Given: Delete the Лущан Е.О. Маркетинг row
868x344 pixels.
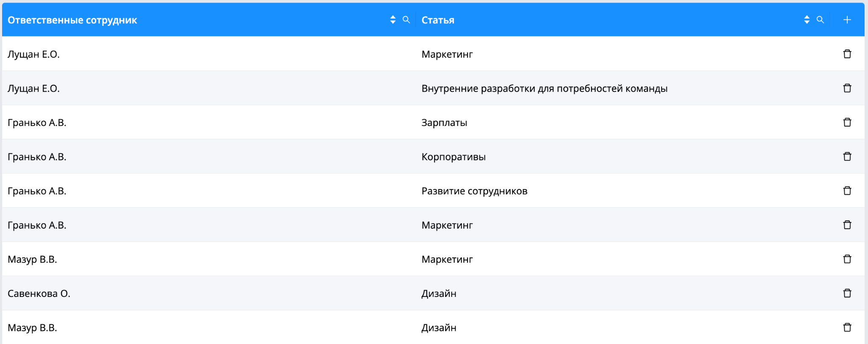Looking at the screenshot, I should pos(847,54).
